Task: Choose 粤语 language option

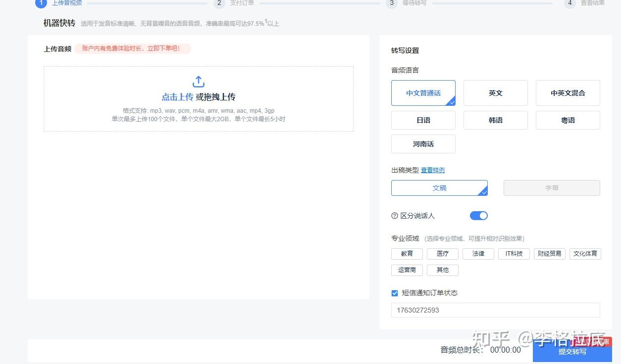Action: (568, 120)
